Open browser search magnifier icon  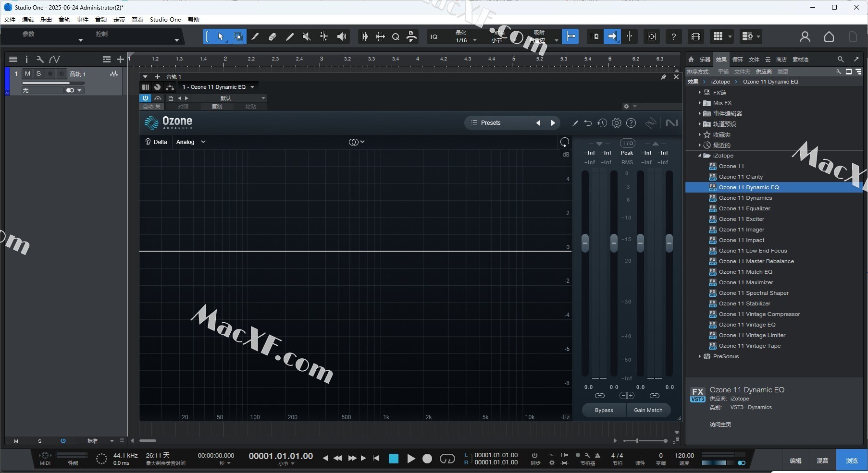pyautogui.click(x=841, y=59)
